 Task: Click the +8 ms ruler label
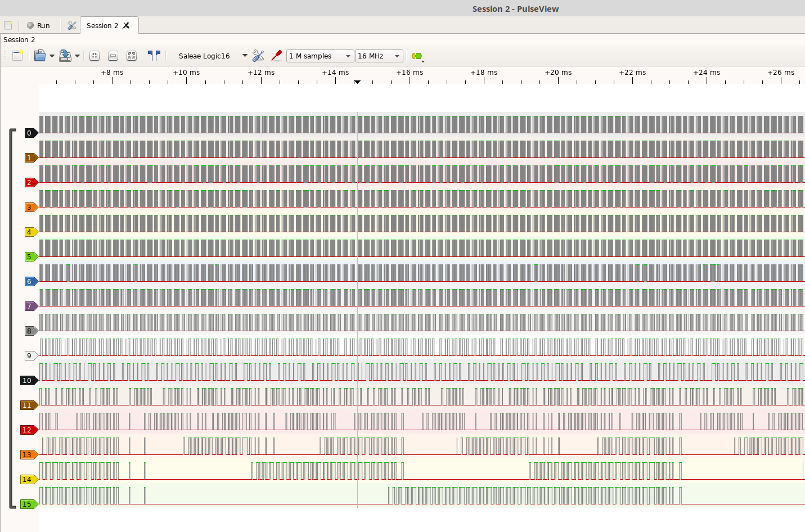tap(112, 73)
